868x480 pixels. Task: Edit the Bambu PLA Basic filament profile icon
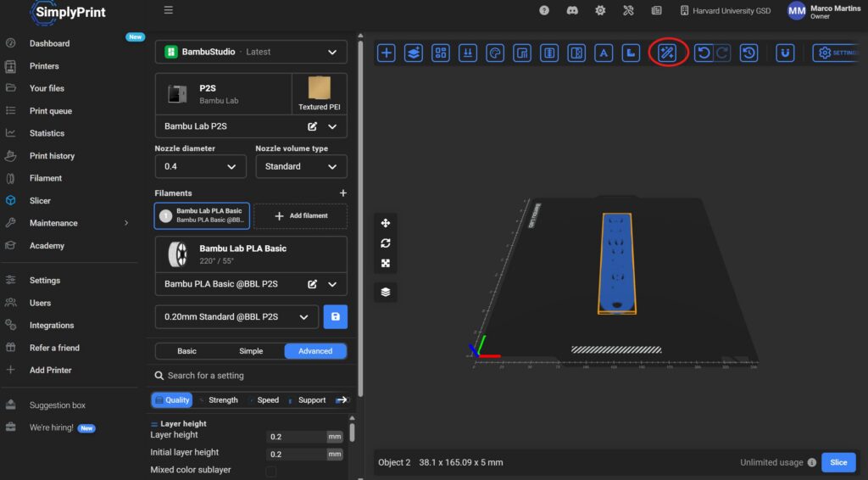(312, 284)
